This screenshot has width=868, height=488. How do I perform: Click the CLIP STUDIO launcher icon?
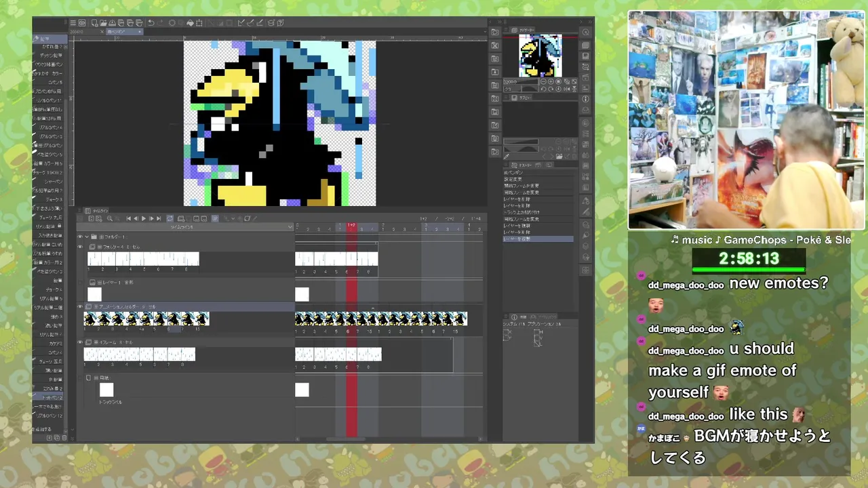pyautogui.click(x=82, y=23)
